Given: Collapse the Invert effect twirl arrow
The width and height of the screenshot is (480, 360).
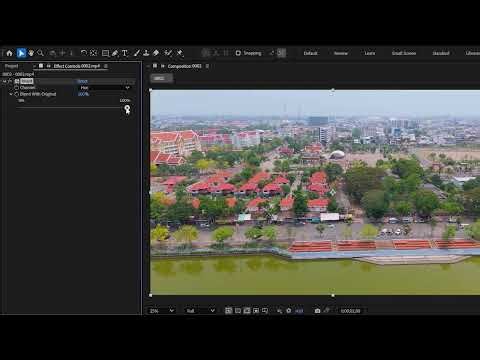Looking at the screenshot, I should 4,81.
